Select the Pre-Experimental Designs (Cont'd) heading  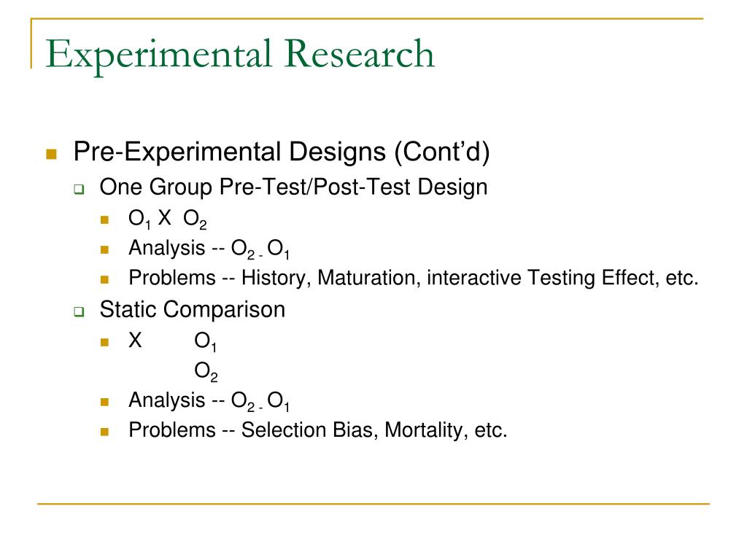282,152
